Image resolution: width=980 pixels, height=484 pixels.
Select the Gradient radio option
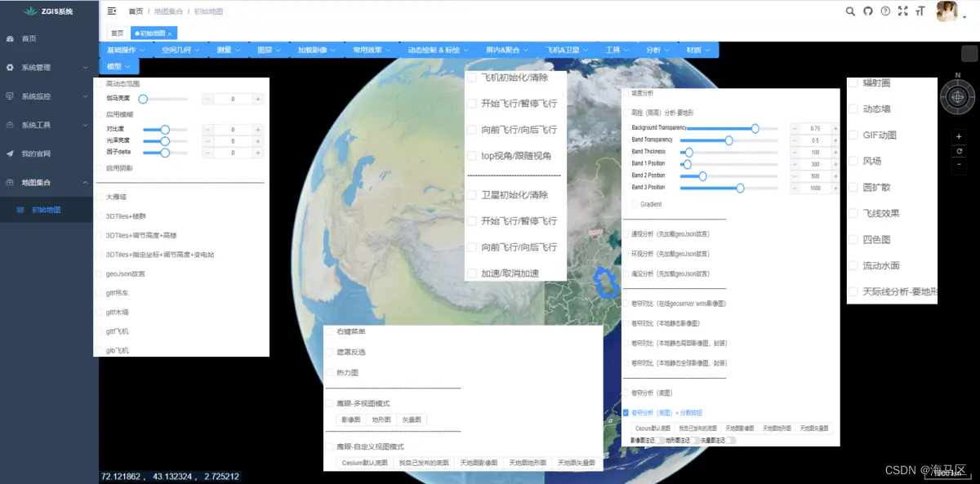pos(635,204)
